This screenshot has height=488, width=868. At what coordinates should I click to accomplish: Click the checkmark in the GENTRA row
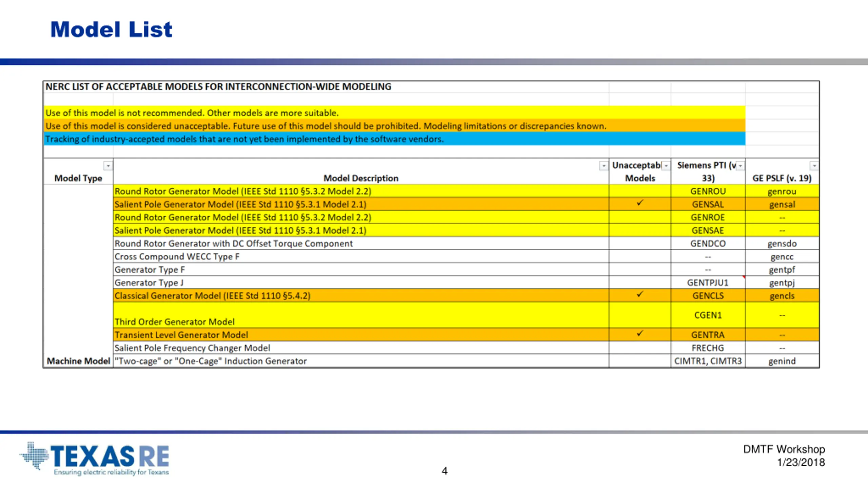click(x=640, y=333)
